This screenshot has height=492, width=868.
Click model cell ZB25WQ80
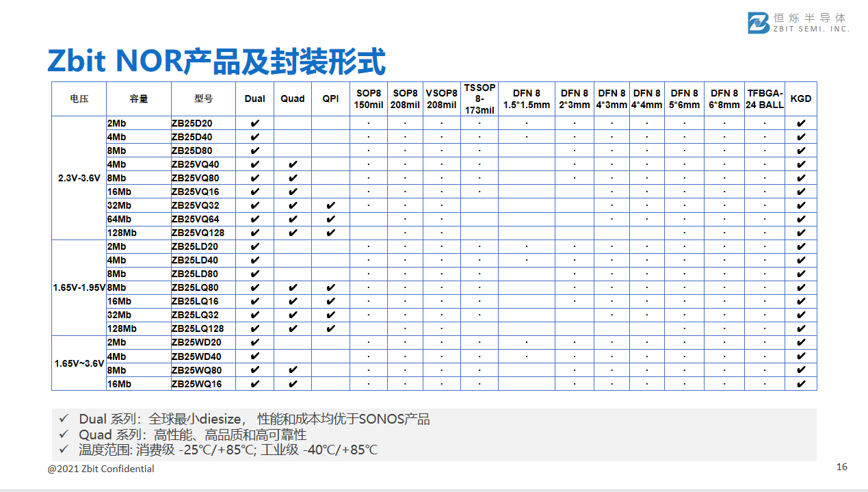(204, 370)
